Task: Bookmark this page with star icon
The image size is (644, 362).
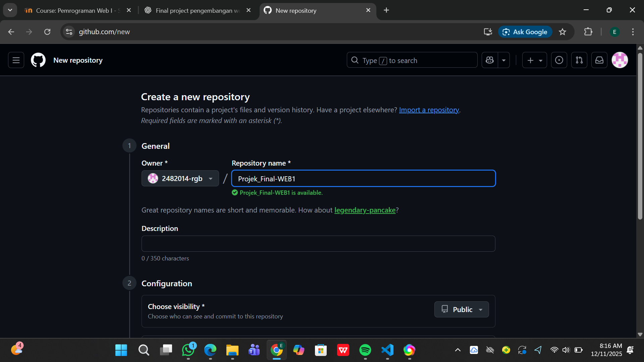Action: click(562, 32)
